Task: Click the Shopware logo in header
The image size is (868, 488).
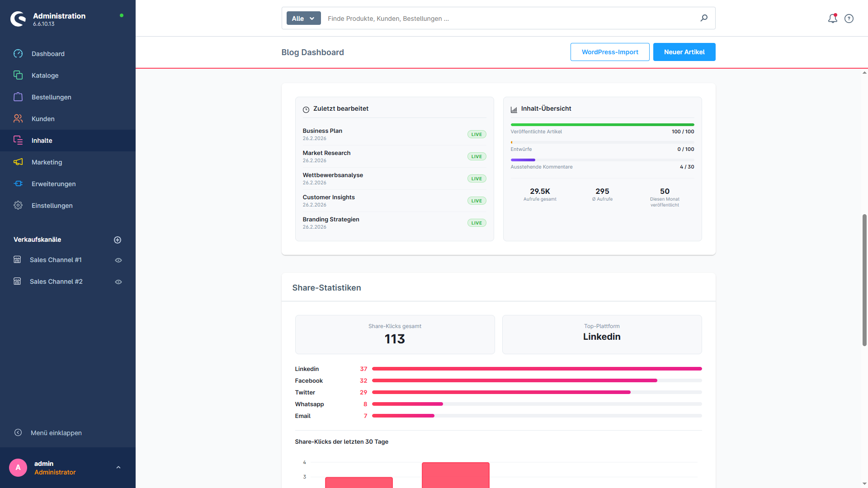Action: point(19,19)
